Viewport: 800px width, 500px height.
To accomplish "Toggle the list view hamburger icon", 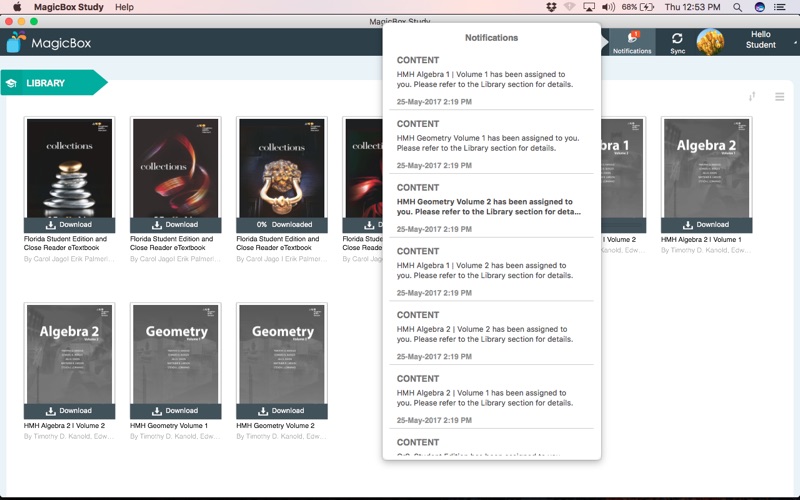I will point(780,97).
